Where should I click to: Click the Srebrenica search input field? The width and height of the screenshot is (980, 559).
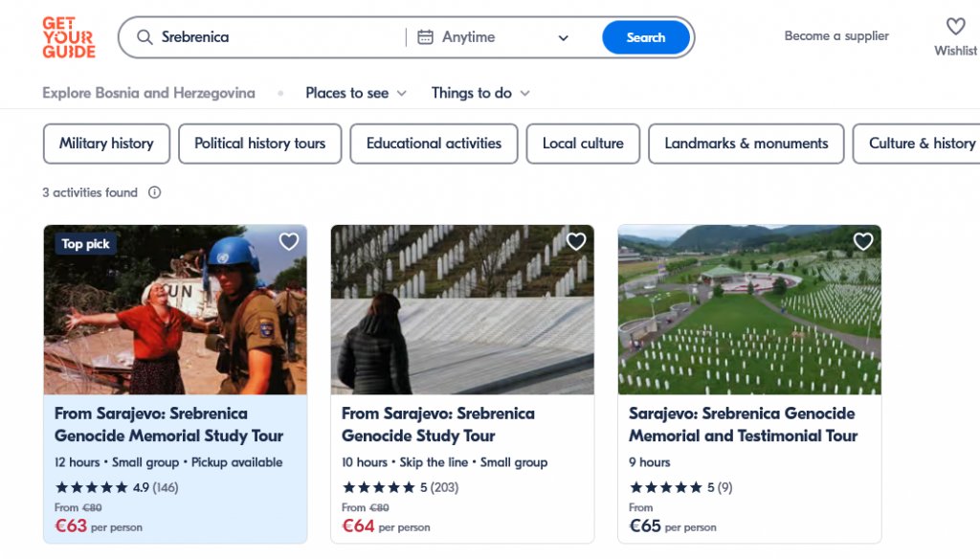pyautogui.click(x=278, y=37)
